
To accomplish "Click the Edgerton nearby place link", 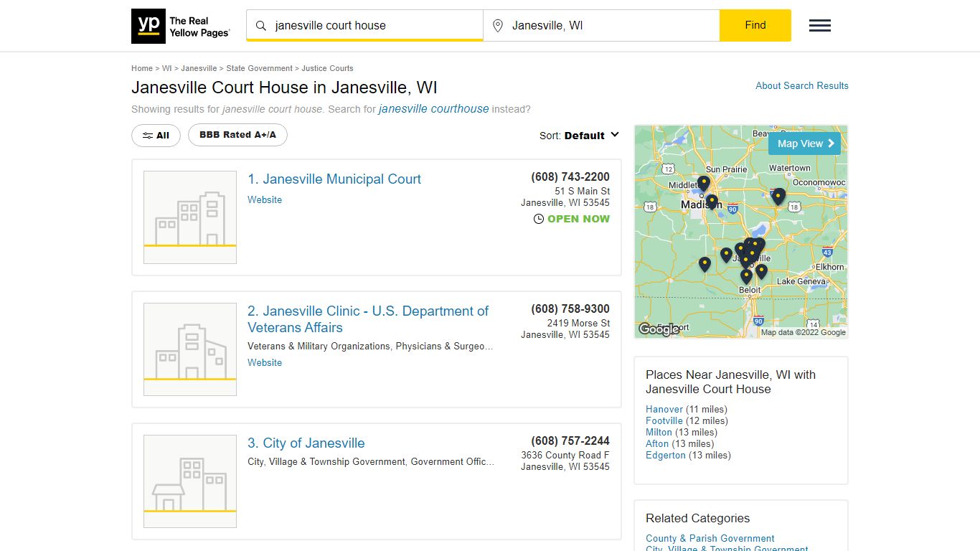I will tap(666, 455).
